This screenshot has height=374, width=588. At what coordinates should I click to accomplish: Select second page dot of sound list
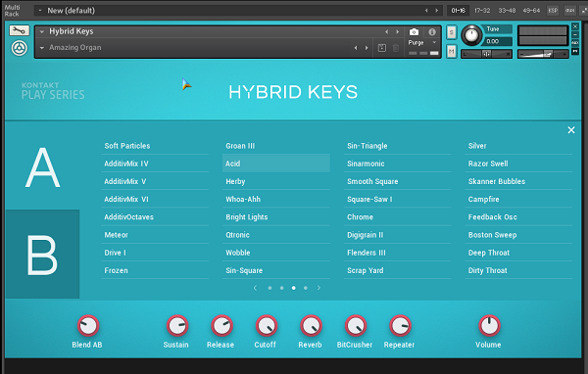click(x=281, y=288)
